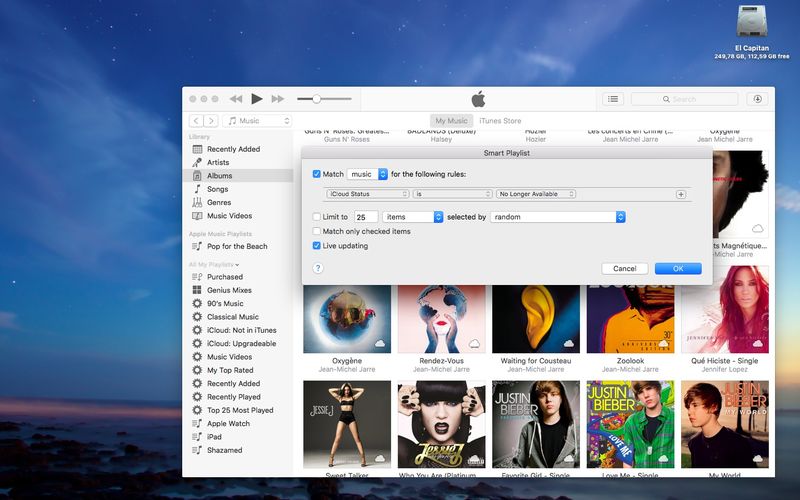The height and width of the screenshot is (500, 800).
Task: Open the Love Me - Single album cover
Action: click(630, 424)
